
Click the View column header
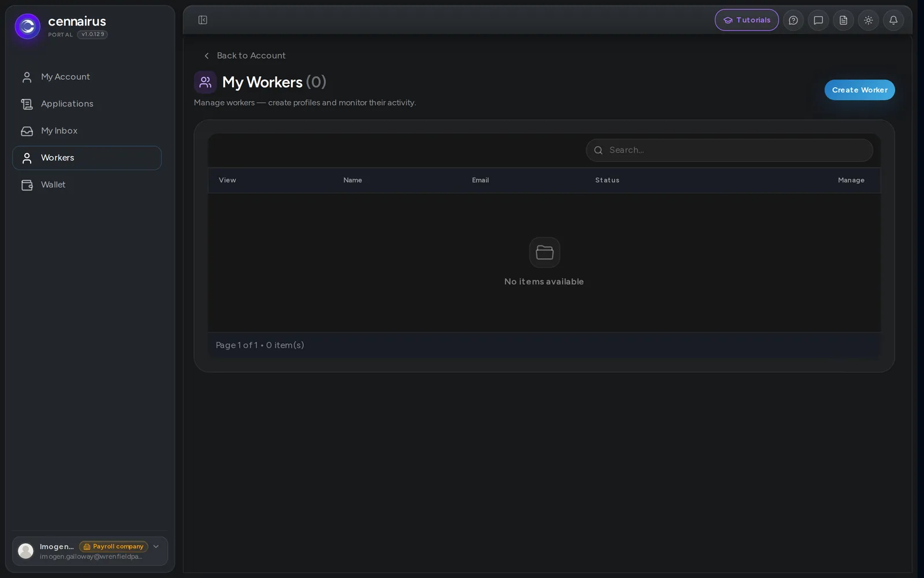coord(228,180)
